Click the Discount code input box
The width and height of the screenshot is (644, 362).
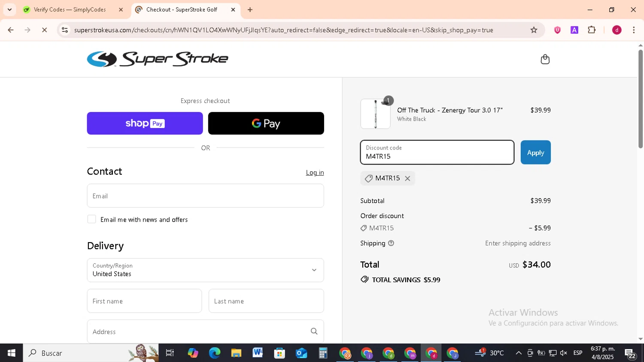coord(437,152)
